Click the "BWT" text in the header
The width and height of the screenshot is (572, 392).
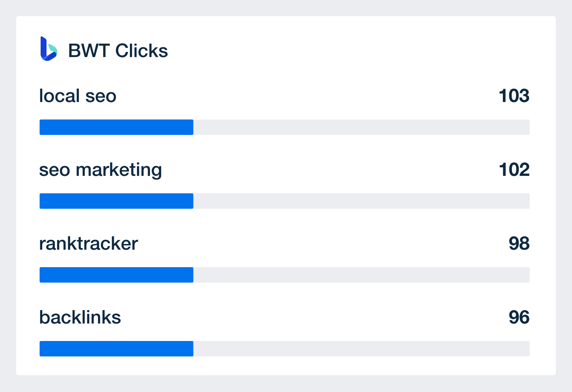pyautogui.click(x=89, y=51)
